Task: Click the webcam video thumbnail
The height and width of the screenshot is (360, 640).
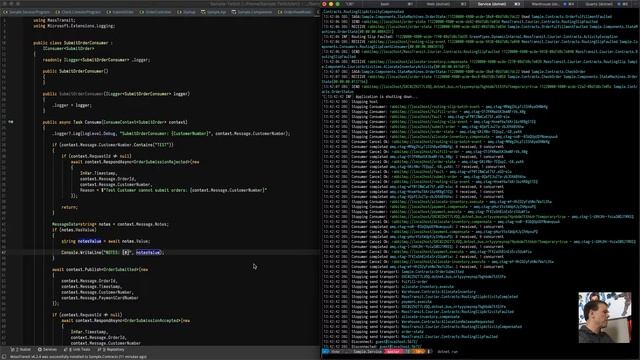Action: 605,317
